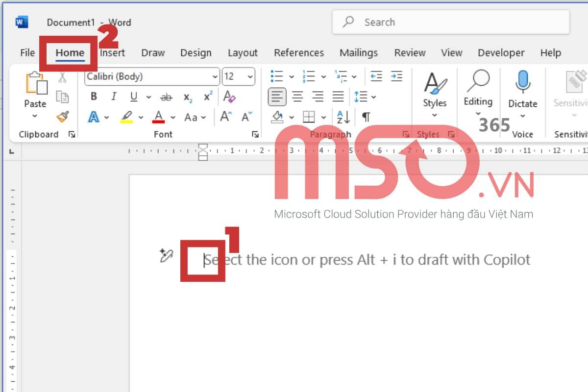Click the Copilot draft pen icon
The image size is (588, 392).
coord(167,255)
